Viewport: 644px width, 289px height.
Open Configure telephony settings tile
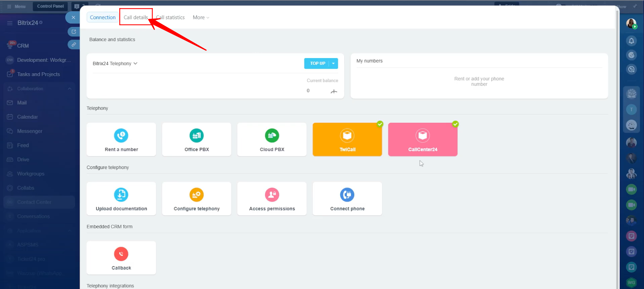point(197,199)
